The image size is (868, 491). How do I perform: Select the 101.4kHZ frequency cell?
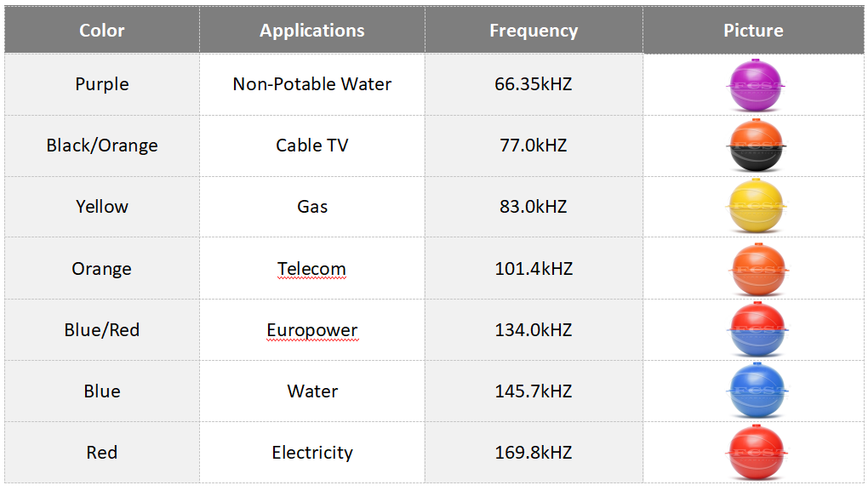(534, 269)
